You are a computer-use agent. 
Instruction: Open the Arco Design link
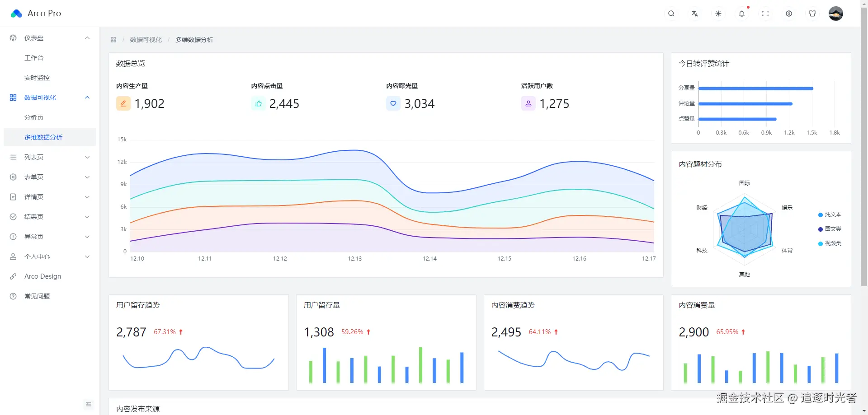pos(42,276)
